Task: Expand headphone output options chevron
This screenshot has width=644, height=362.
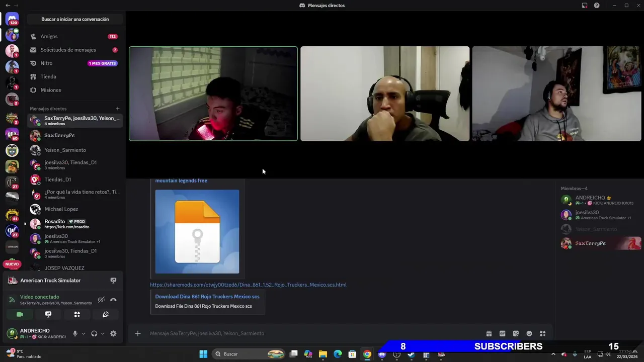Action: click(x=103, y=333)
